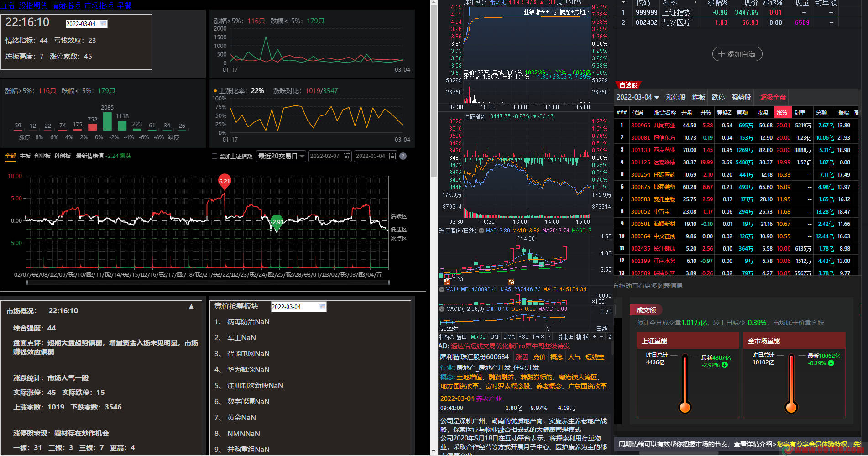The width and height of the screenshot is (868, 456).
Task: Switch to the 炸板 tab
Action: [x=699, y=97]
